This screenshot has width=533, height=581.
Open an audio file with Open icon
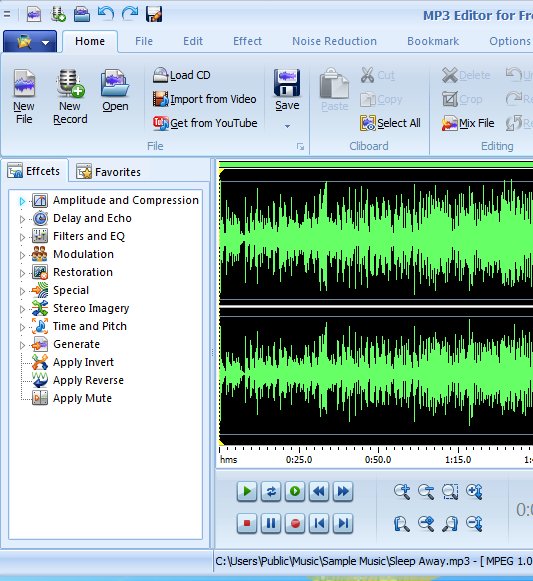115,91
